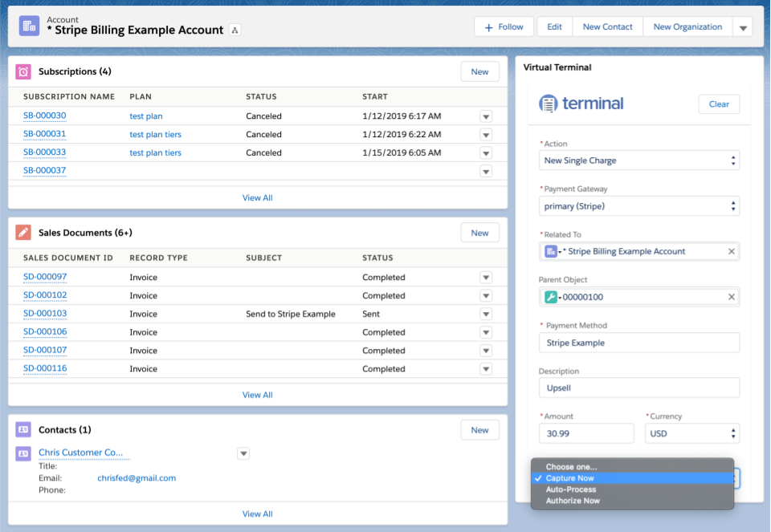This screenshot has width=771, height=532.
Task: Open the Chris Customer Co... contact link
Action: click(80, 453)
